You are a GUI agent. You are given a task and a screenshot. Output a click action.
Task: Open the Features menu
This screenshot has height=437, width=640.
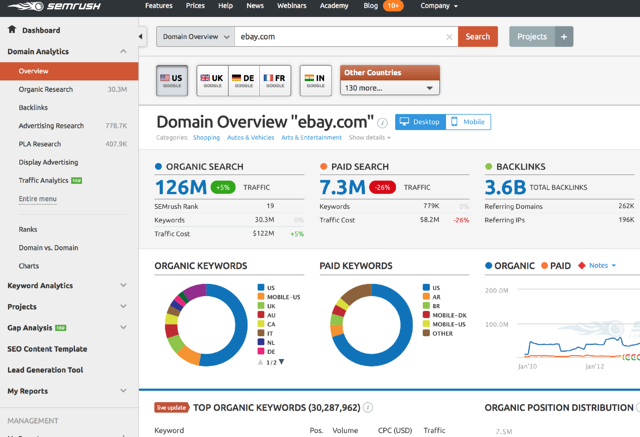pos(159,6)
